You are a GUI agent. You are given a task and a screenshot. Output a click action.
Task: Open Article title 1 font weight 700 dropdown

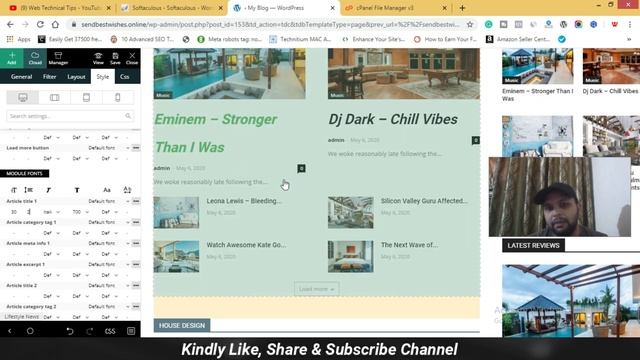click(x=80, y=212)
